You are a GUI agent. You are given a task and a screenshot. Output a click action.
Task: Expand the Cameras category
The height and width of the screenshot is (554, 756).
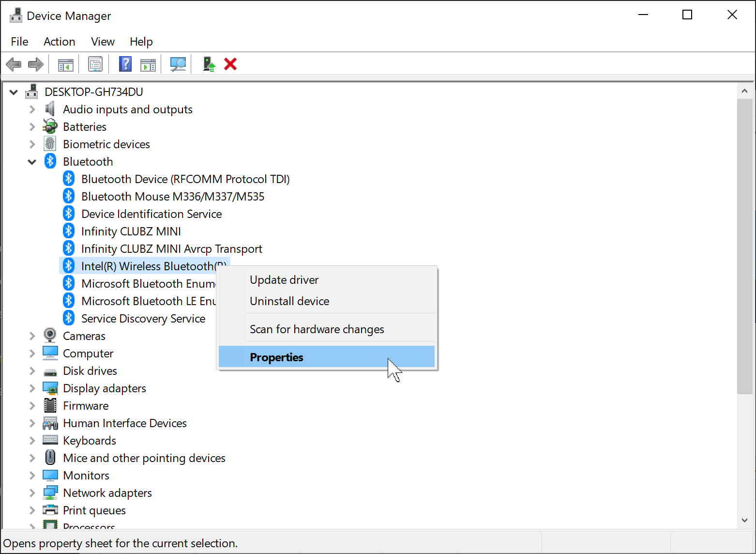pos(32,336)
